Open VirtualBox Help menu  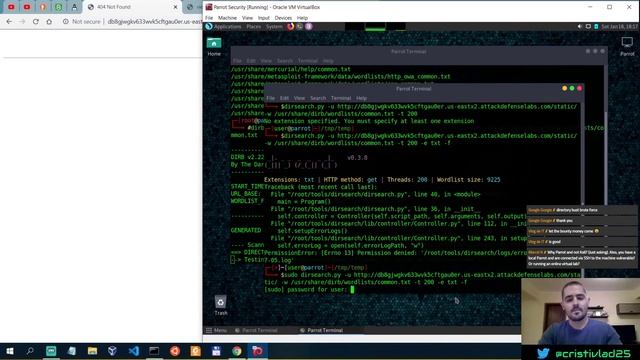click(302, 18)
